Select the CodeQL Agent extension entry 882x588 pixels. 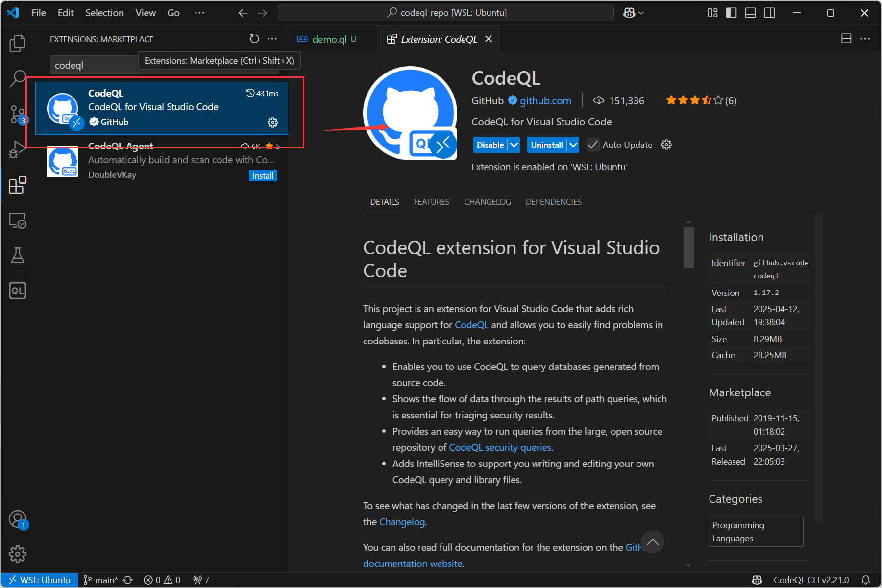(162, 161)
